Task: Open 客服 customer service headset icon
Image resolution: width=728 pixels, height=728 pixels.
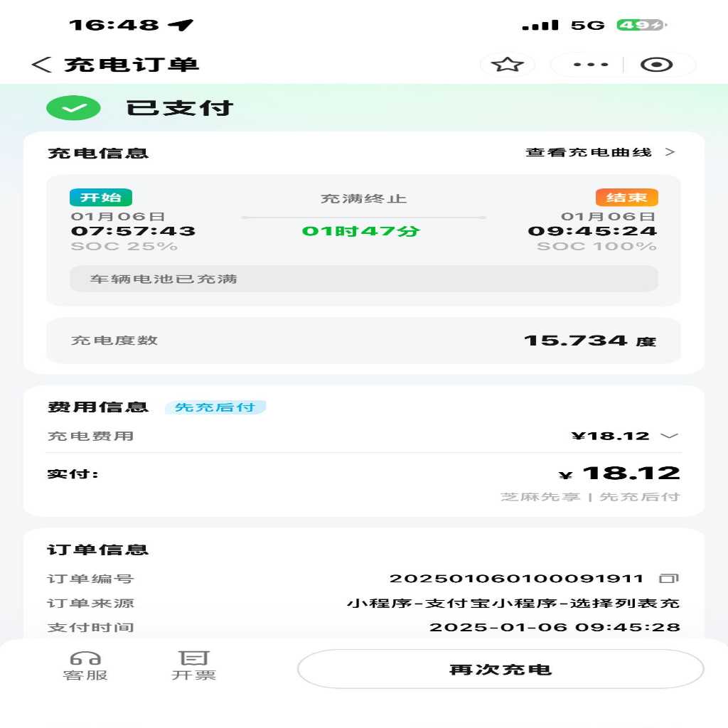Action: click(x=85, y=658)
